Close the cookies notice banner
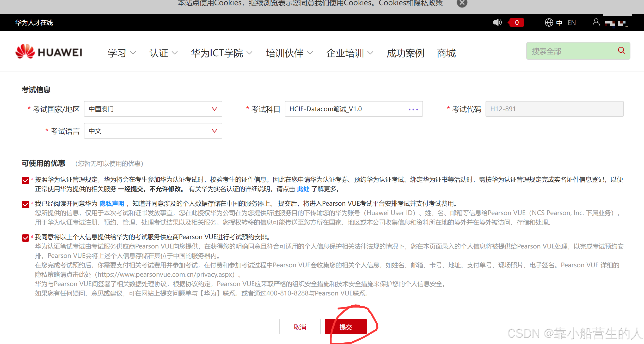Viewport: 644px width, 344px height. (462, 3)
